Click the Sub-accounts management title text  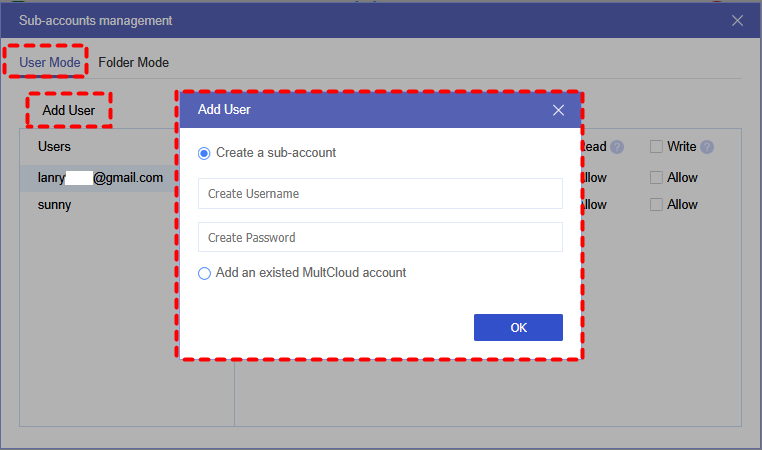[x=95, y=20]
